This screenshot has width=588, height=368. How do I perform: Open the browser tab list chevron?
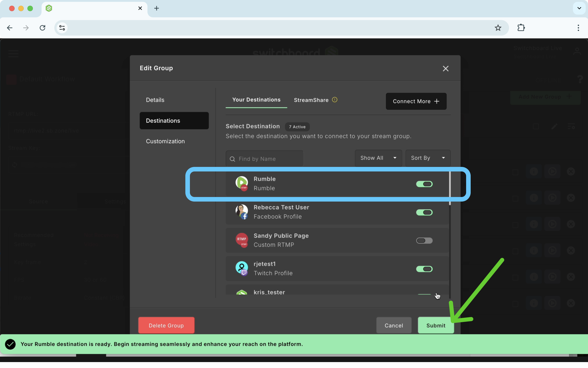579,8
